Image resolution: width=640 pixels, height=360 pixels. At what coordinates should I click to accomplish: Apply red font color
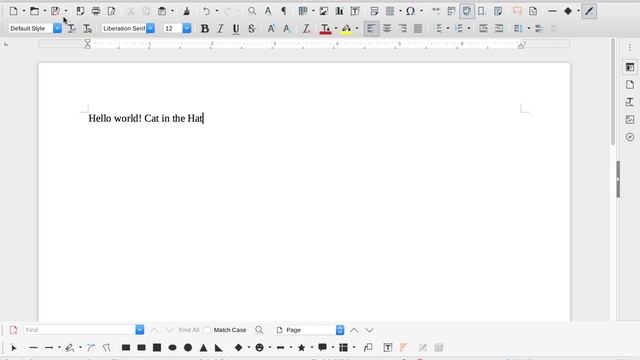click(x=325, y=29)
